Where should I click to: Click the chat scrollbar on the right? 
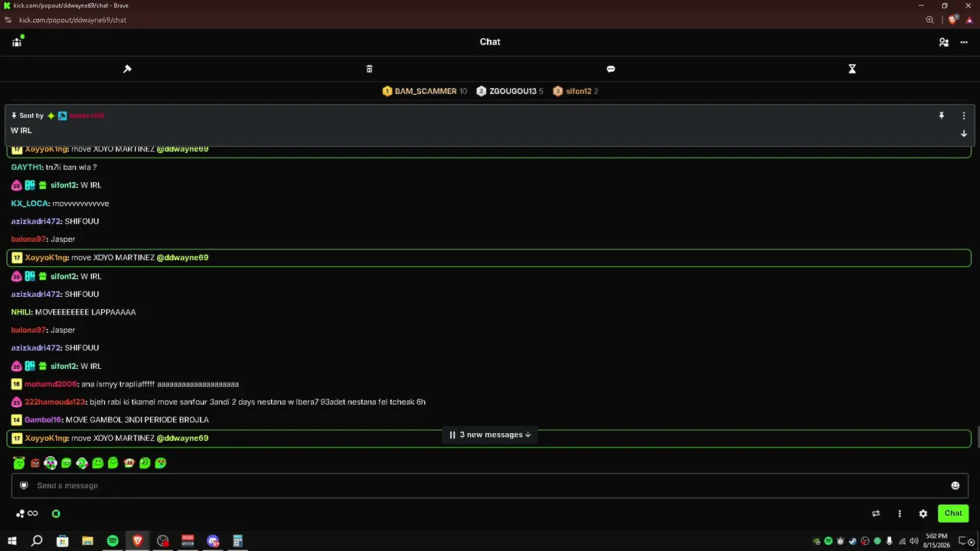(977, 437)
